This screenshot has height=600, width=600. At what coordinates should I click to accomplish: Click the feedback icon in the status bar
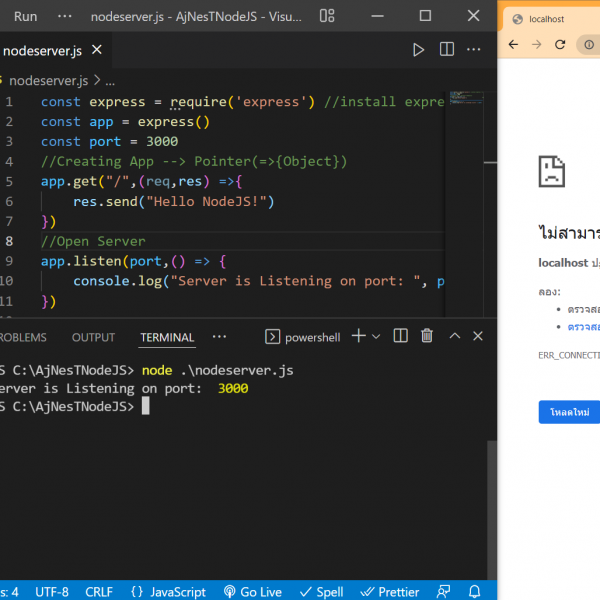445,591
